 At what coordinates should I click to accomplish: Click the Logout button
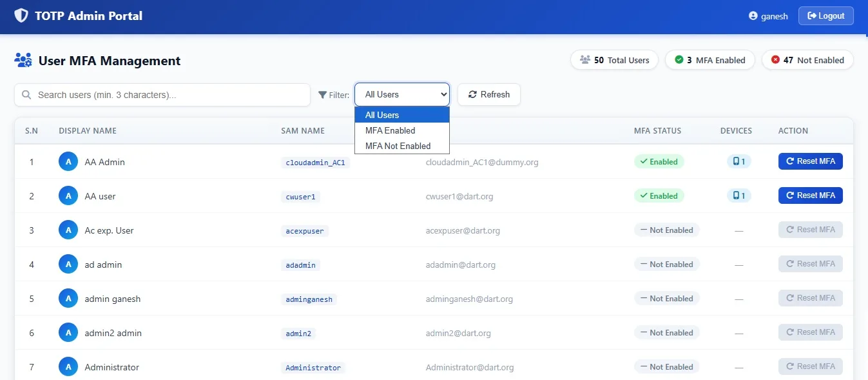click(x=826, y=15)
